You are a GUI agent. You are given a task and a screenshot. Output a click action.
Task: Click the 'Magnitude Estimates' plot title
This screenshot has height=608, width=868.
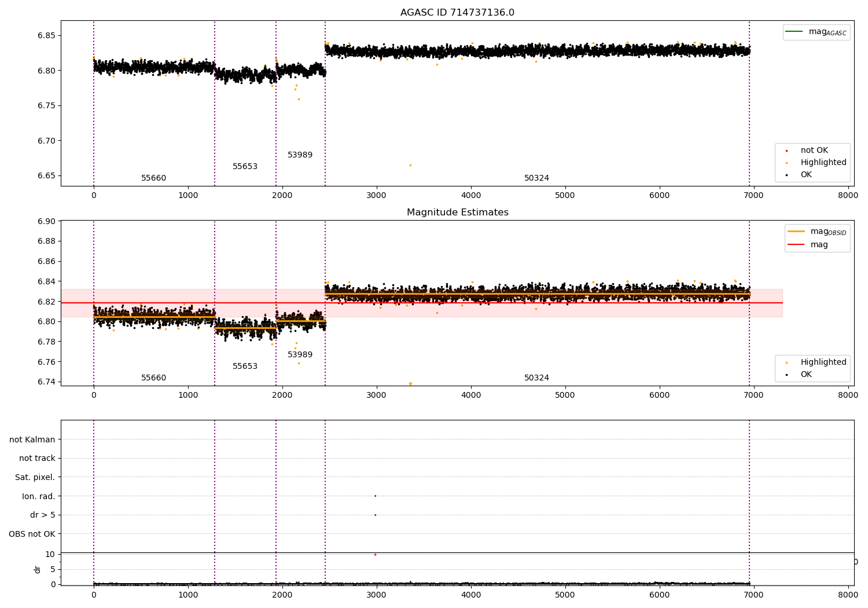(457, 213)
